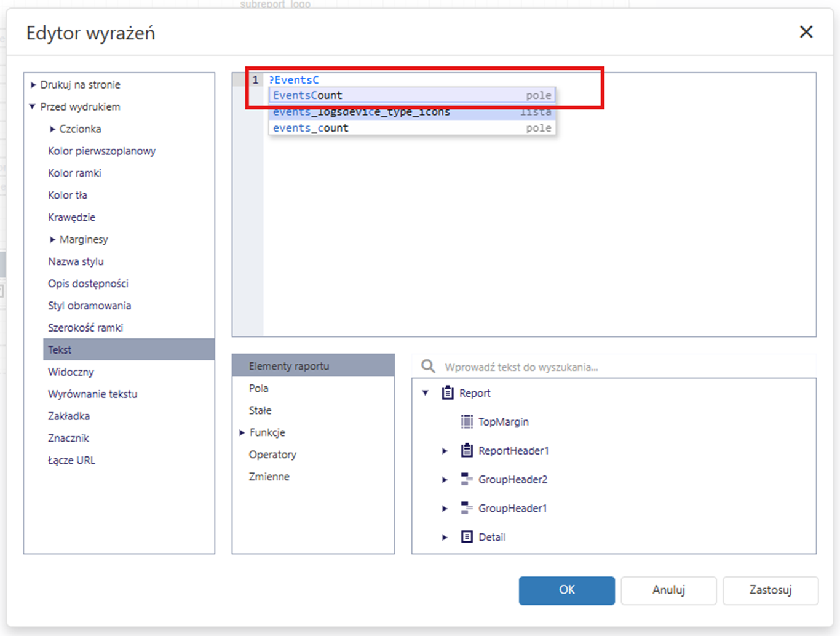Click the GroupHeader2 band icon
Image resolution: width=840 pixels, height=636 pixels.
point(467,479)
